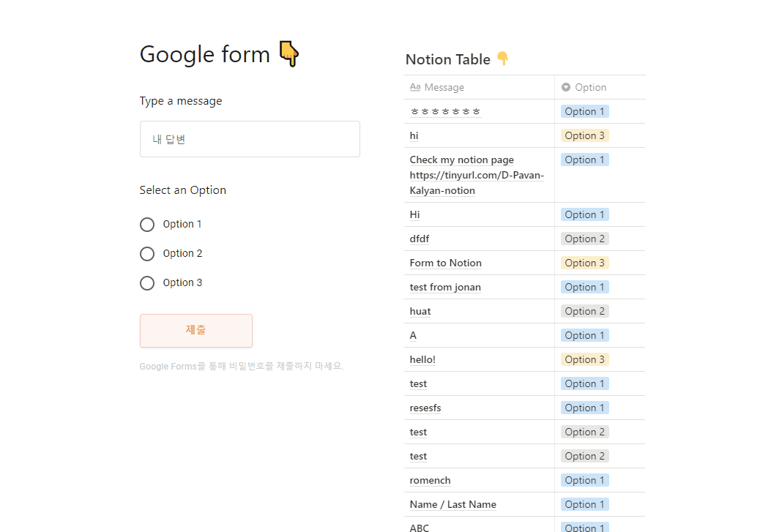Viewport: 782px width, 532px height.
Task: Open the Option column header menu
Action: click(x=590, y=87)
